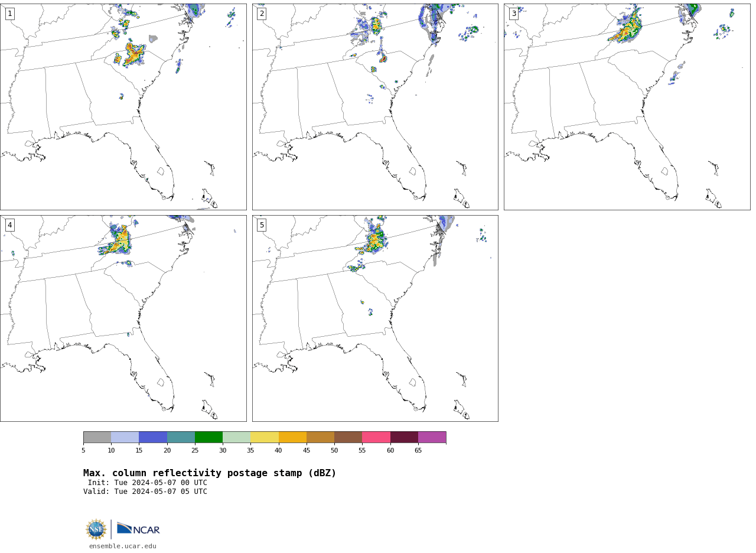756x553 pixels.
Task: Click the NSF logo icon
Action: pyautogui.click(x=96, y=529)
